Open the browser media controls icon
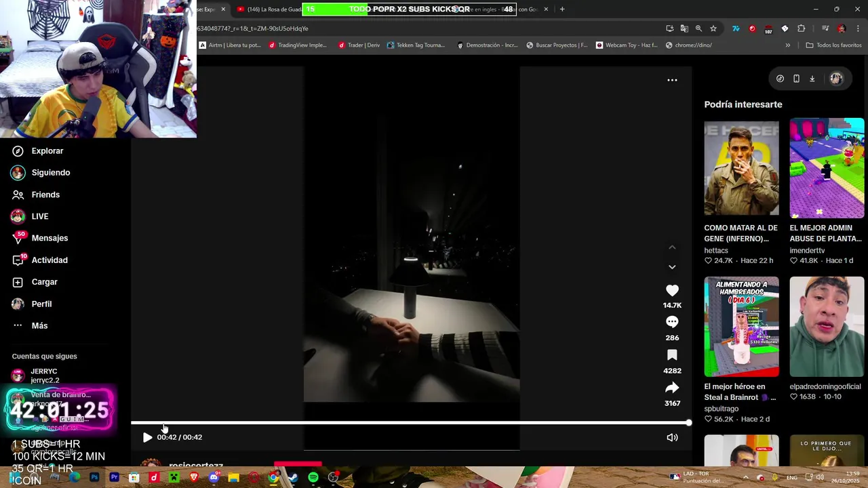This screenshot has height=488, width=868. 825,28
